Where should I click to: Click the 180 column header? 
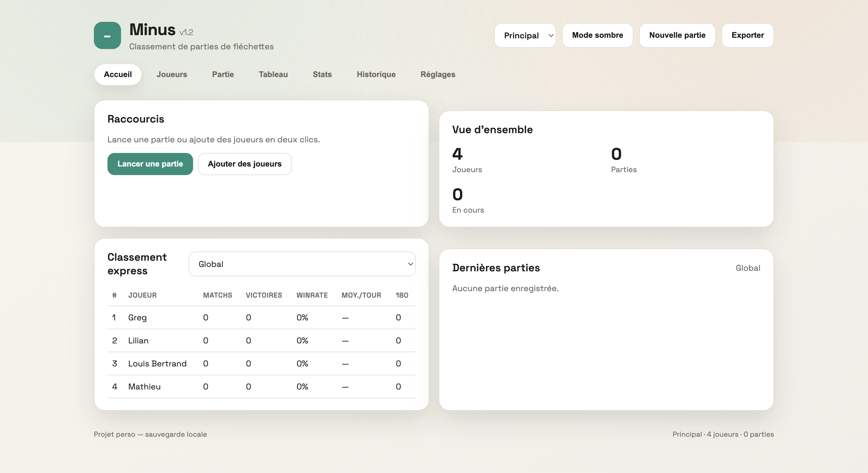pyautogui.click(x=402, y=295)
